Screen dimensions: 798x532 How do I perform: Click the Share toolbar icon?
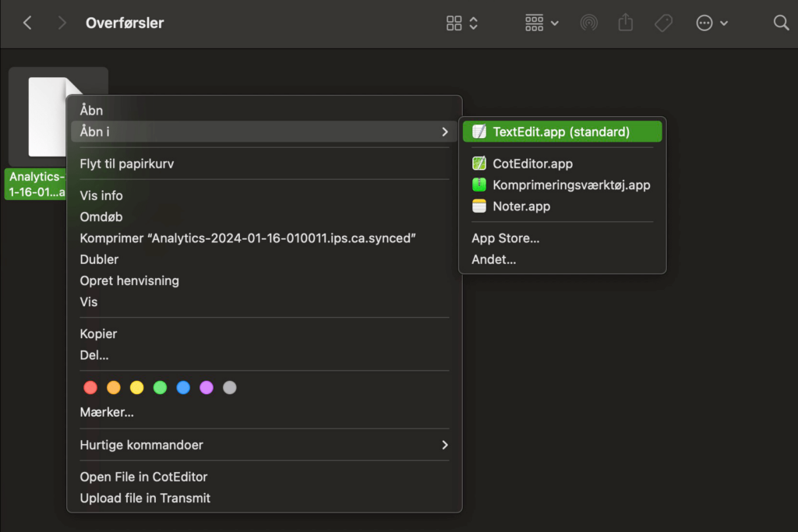click(626, 23)
